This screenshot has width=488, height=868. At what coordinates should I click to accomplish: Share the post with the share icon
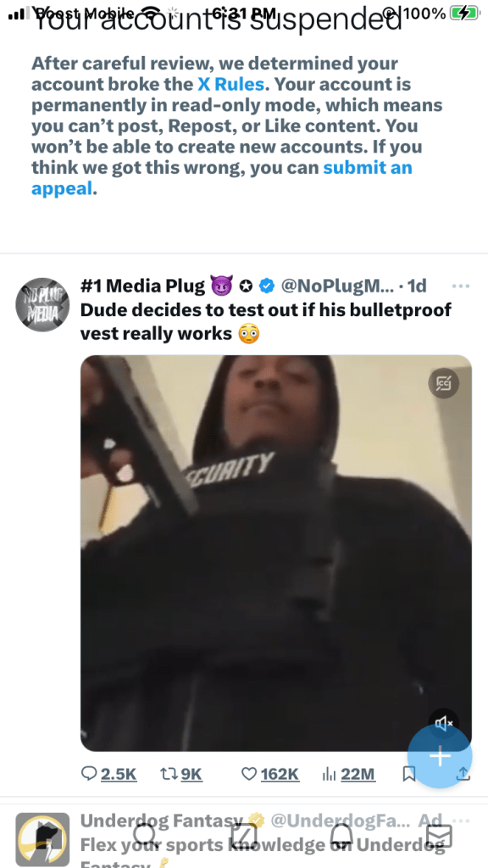[x=463, y=775]
